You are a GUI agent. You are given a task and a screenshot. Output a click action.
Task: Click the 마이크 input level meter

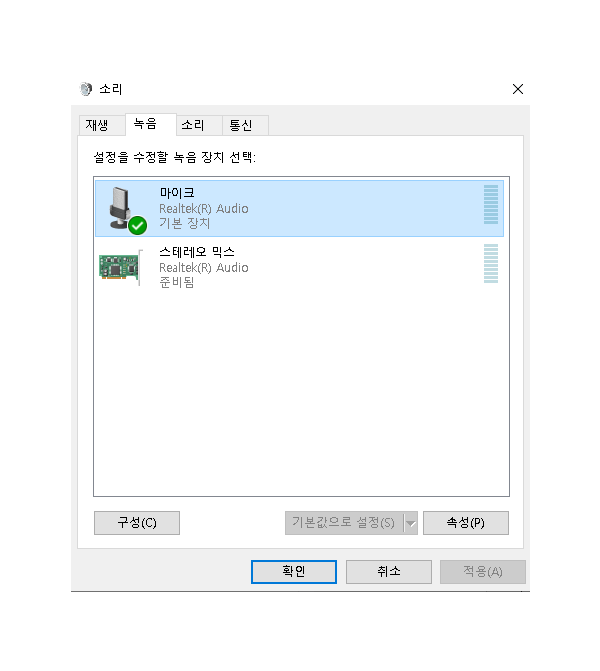(491, 205)
